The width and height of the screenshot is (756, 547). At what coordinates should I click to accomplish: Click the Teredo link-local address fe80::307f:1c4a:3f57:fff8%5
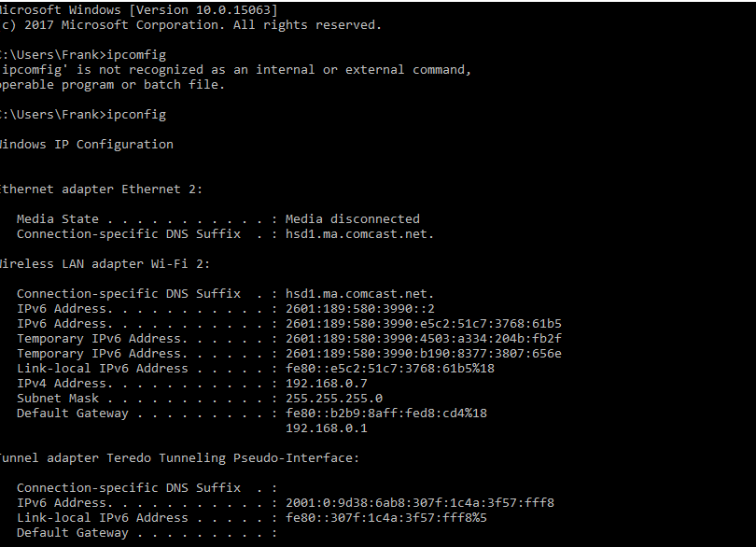tap(385, 518)
